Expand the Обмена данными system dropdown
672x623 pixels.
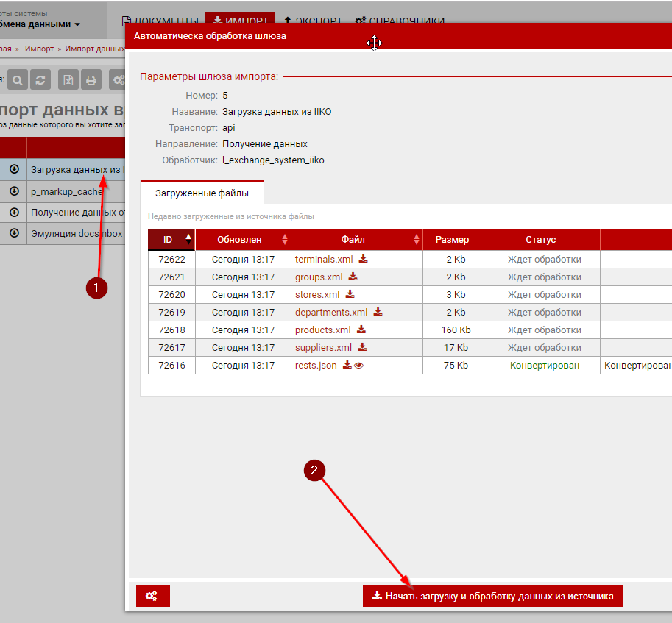[77, 24]
